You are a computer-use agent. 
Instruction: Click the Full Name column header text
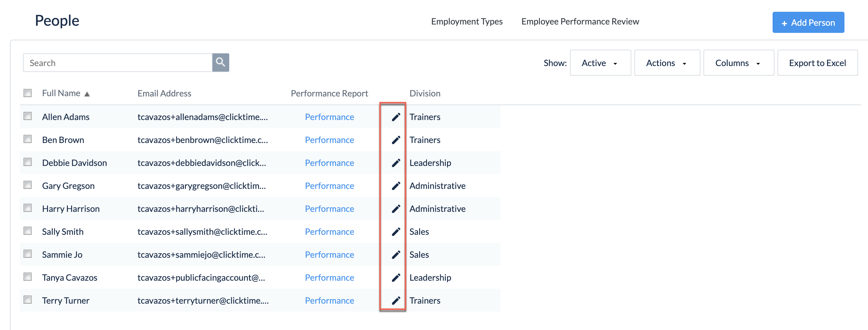61,93
